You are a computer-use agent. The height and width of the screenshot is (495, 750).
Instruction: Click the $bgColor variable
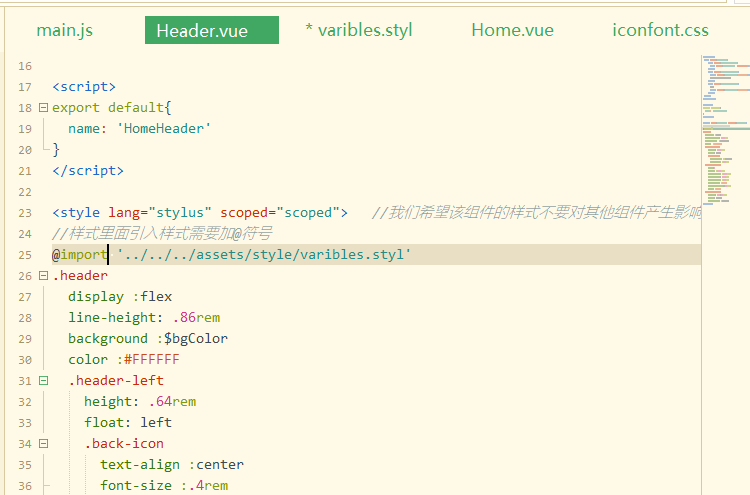click(x=196, y=339)
